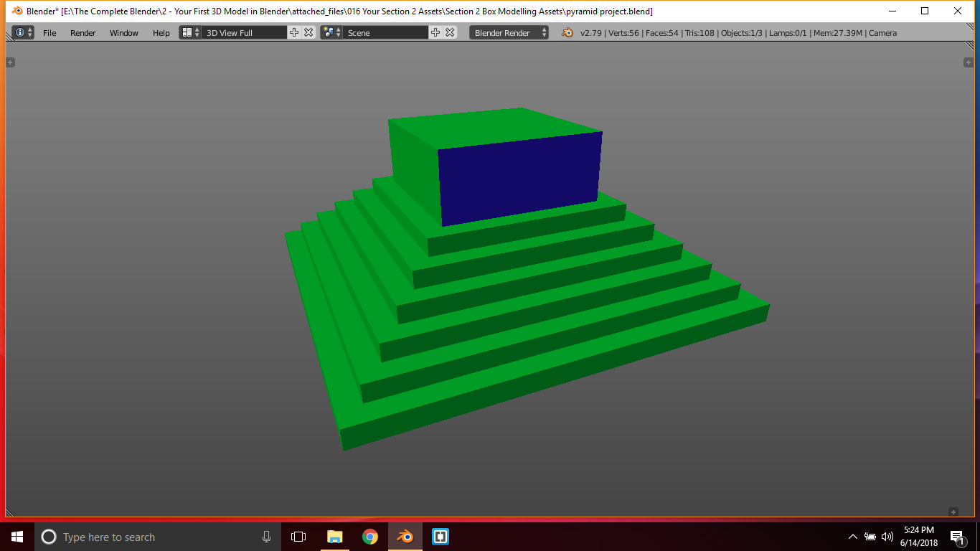
Task: Click the Blender logo in the info header
Action: (567, 32)
